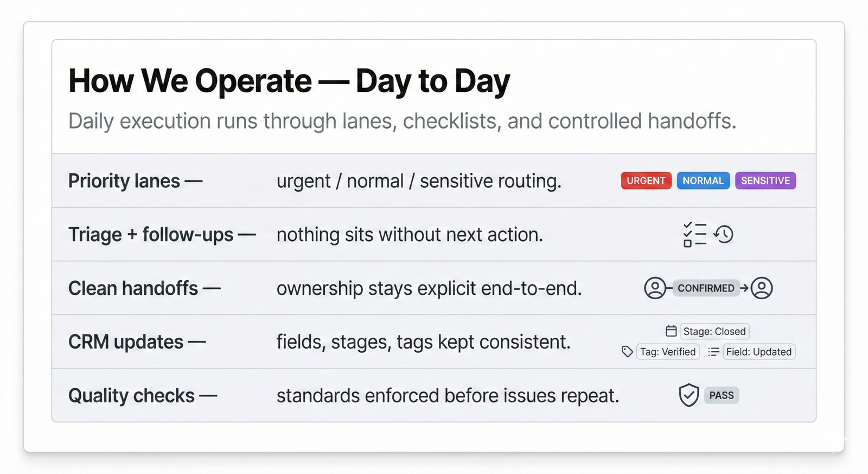Click the right user avatar icon
This screenshot has height=474, width=868.
762,288
